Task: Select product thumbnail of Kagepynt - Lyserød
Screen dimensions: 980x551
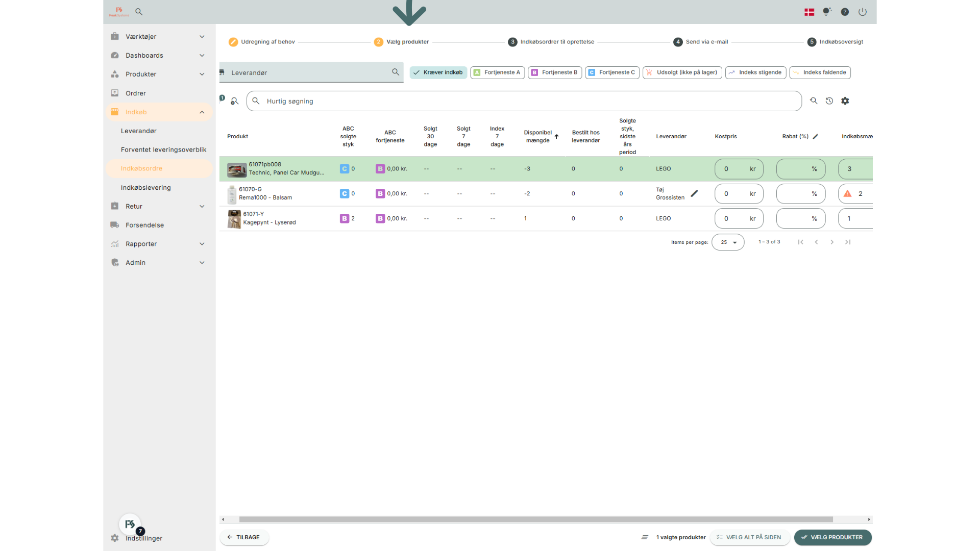Action: pyautogui.click(x=234, y=219)
